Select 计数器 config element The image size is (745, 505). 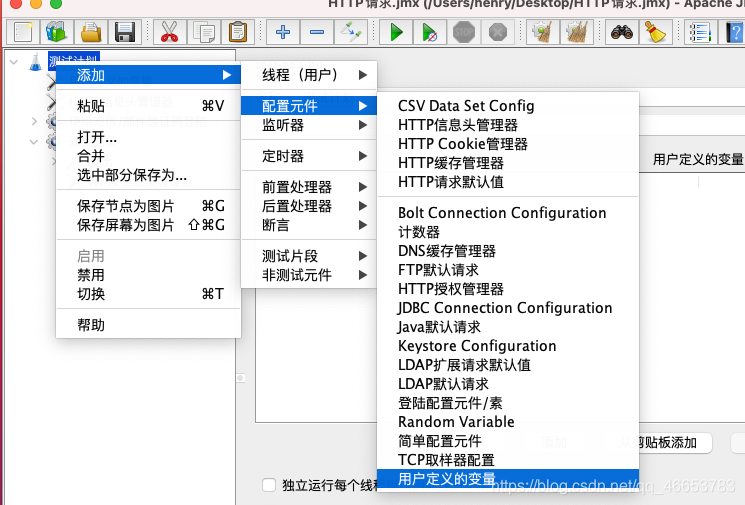508,232
